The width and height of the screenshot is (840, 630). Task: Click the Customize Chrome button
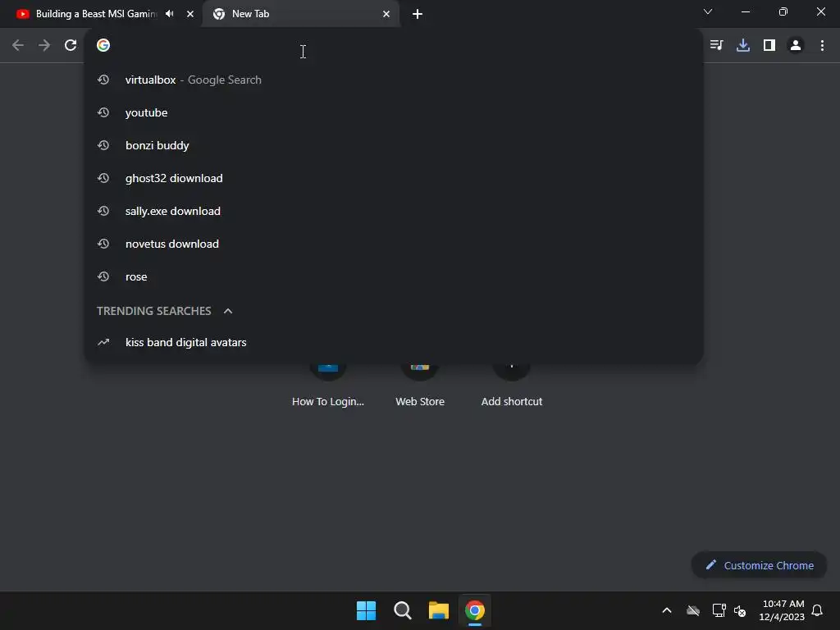coord(759,565)
